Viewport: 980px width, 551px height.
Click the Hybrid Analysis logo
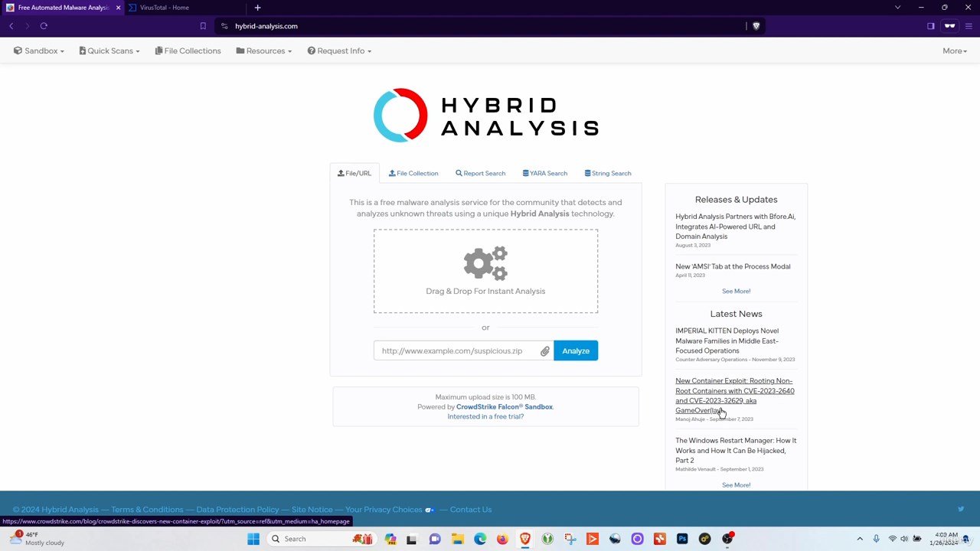(485, 116)
